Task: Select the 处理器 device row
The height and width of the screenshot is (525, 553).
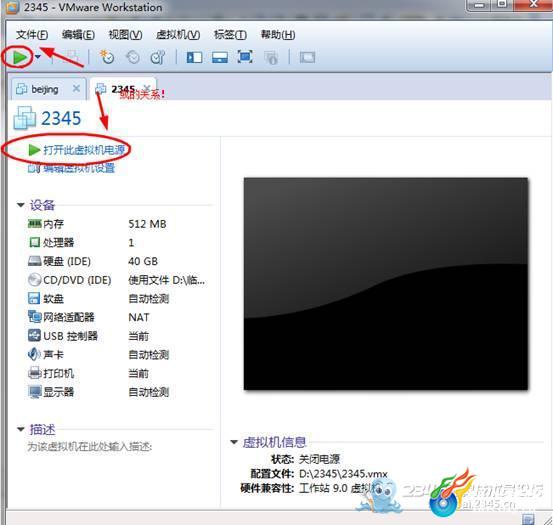Action: point(116,243)
